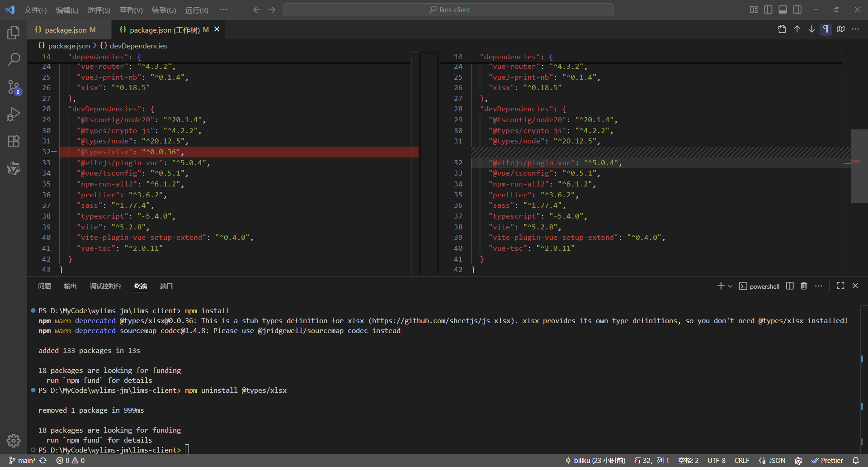Open devDependencies breadcrumb picker

click(134, 46)
